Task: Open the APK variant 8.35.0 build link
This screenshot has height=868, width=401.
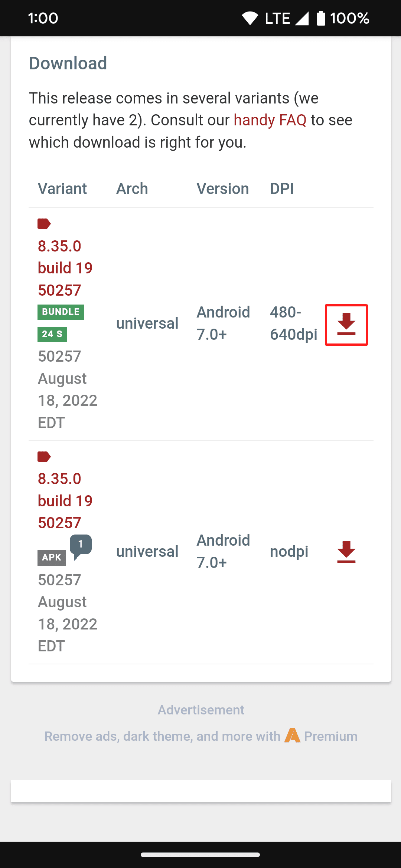Action: [x=65, y=501]
